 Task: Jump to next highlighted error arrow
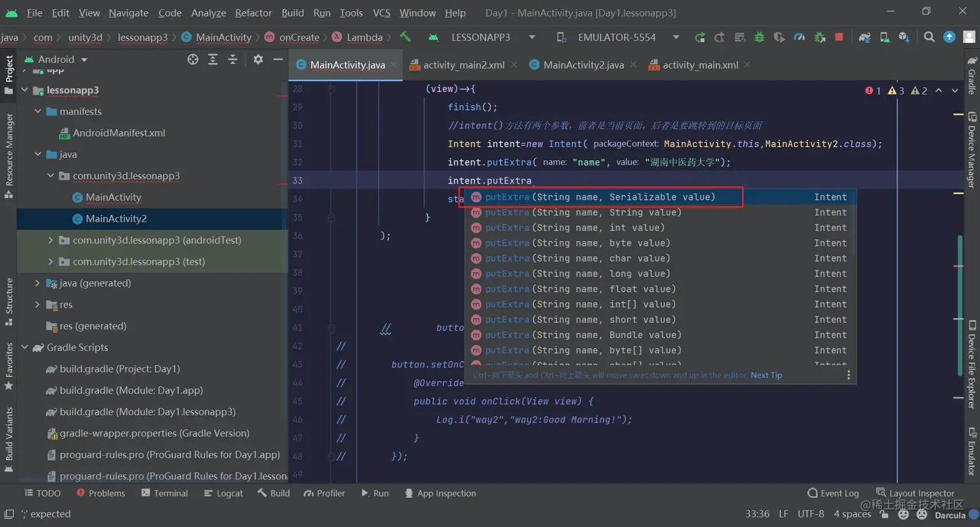tap(955, 91)
